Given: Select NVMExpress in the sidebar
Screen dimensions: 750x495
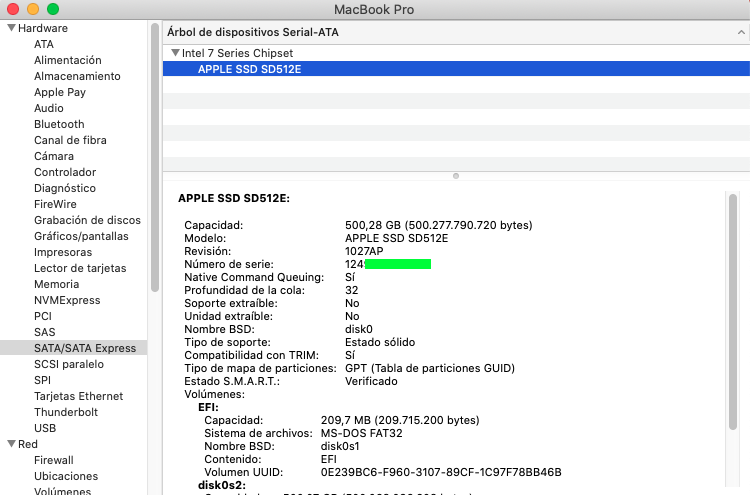Looking at the screenshot, I should [67, 300].
